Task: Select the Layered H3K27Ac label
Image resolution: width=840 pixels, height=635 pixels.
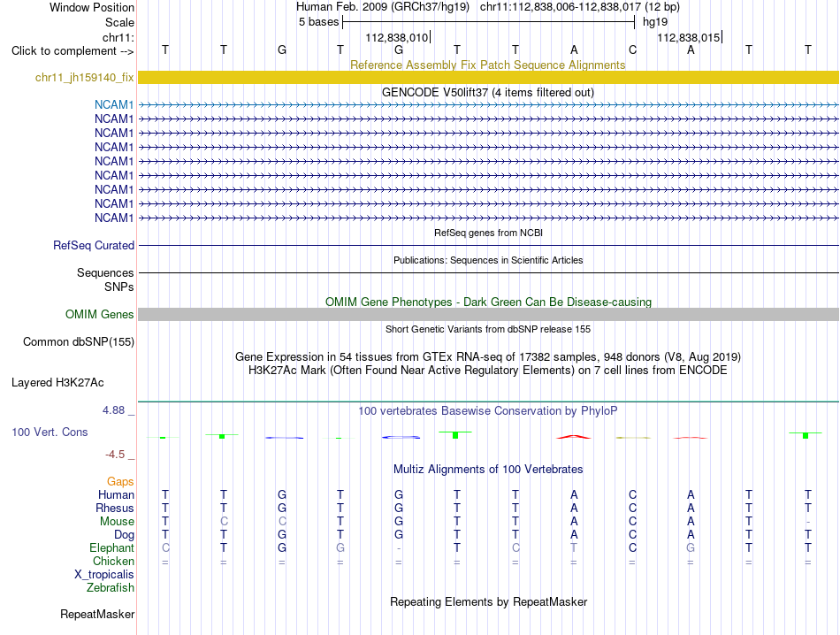Action: click(57, 383)
